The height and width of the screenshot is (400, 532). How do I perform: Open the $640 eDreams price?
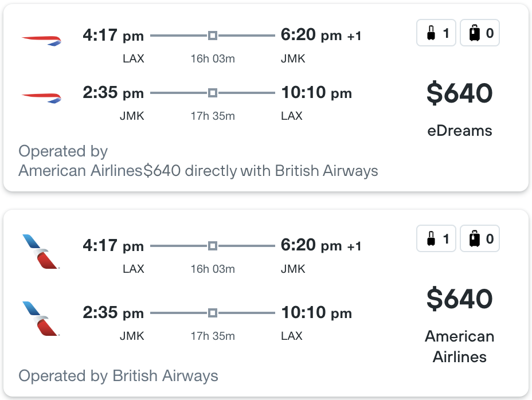pyautogui.click(x=459, y=93)
